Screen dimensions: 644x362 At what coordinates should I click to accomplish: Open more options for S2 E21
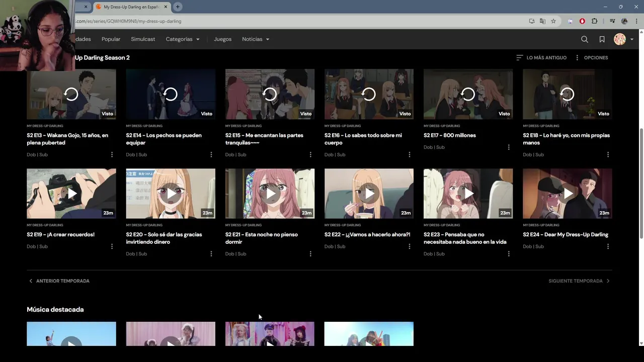click(x=310, y=254)
